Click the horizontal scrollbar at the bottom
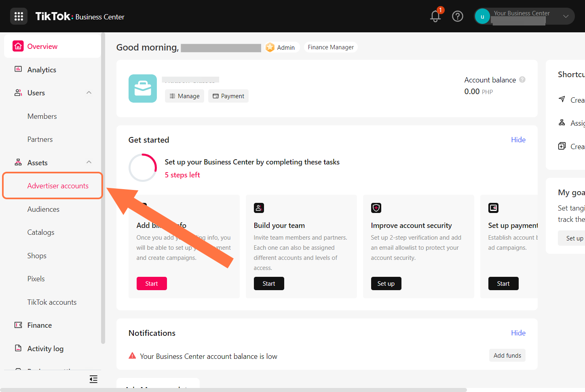Image resolution: width=585 pixels, height=392 pixels. point(233,390)
